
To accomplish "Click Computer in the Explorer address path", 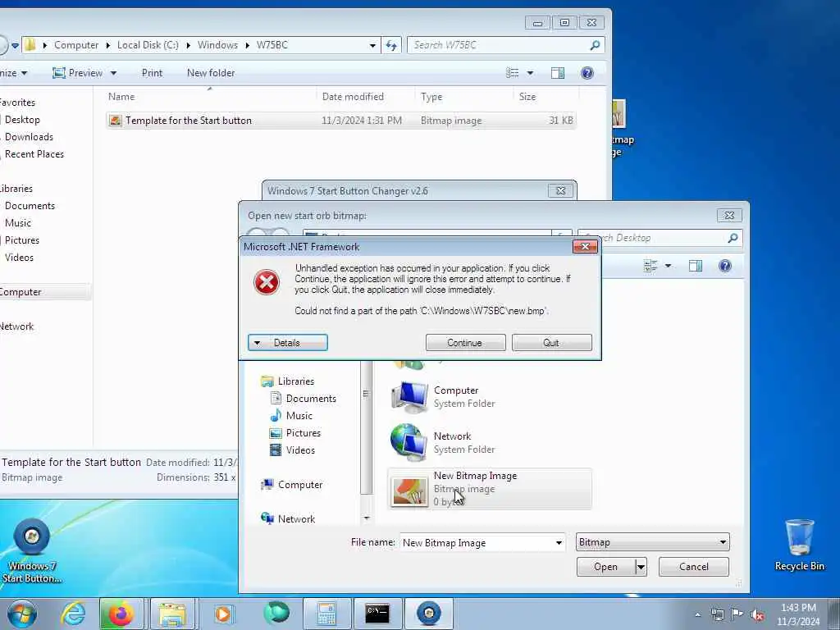I will click(76, 45).
